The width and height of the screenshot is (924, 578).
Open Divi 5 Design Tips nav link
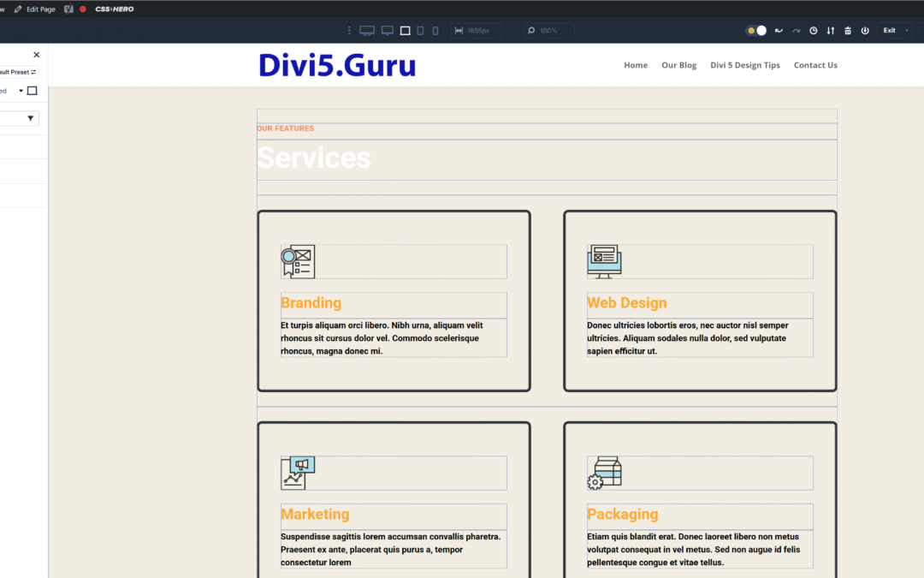point(745,65)
